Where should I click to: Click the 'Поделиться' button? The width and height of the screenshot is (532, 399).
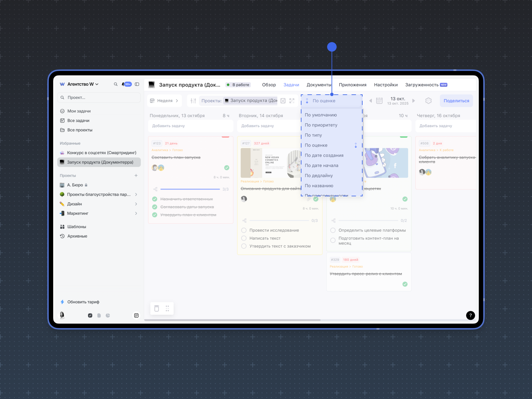point(456,101)
